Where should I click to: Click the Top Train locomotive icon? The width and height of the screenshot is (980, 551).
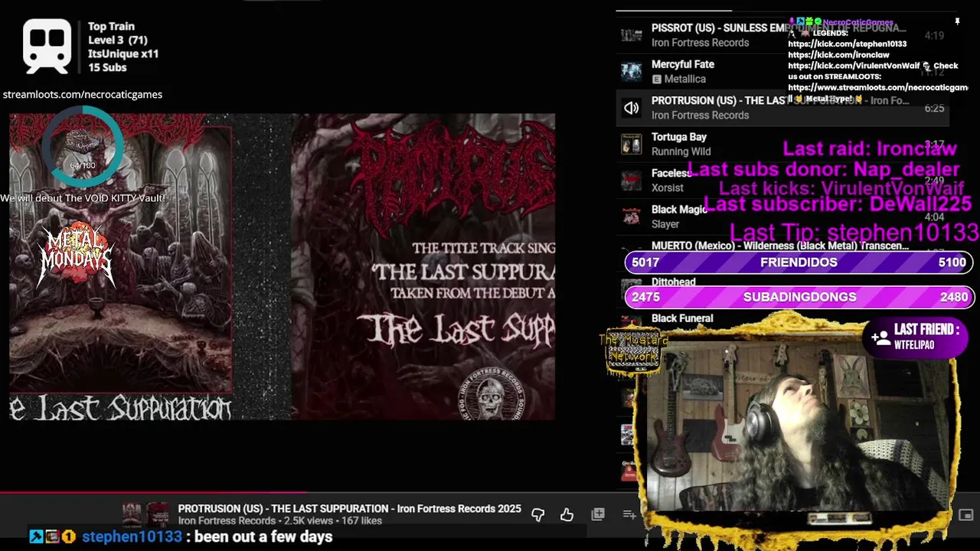coord(47,44)
